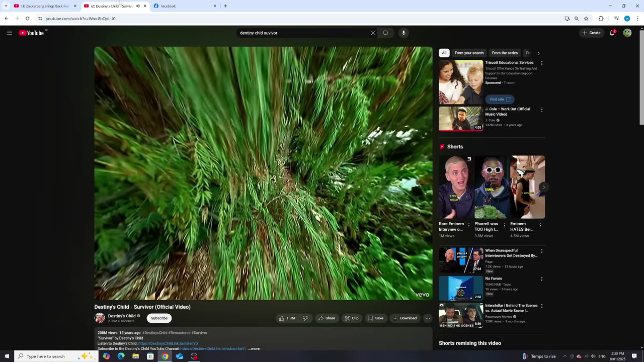Click the voice search microphone icon
644x362 pixels.
pyautogui.click(x=403, y=33)
